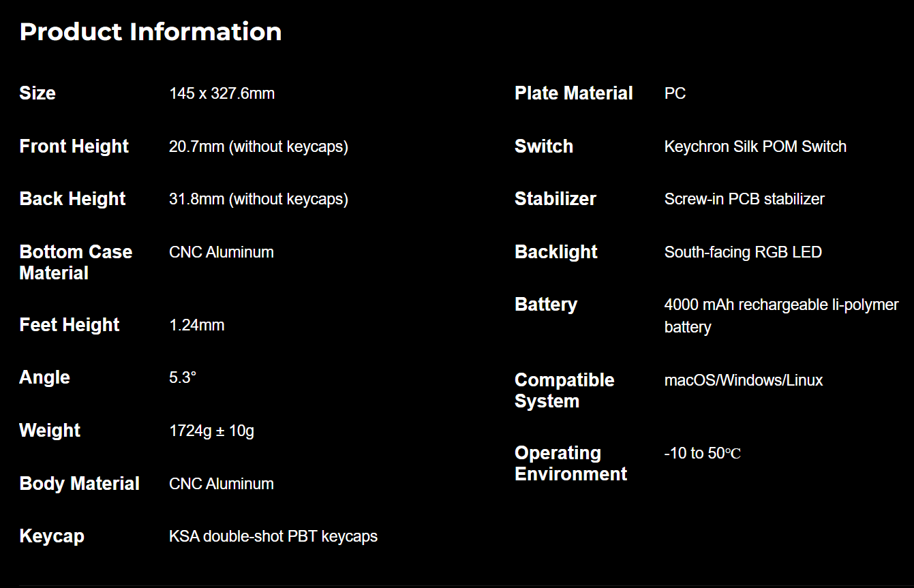Click the Body Material label
Screen dimensions: 914x588
click(80, 484)
